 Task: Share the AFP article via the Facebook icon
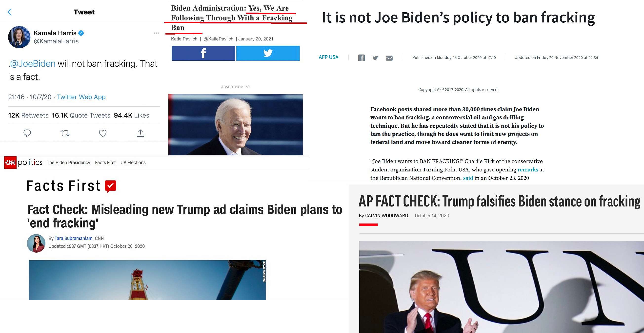[x=361, y=58]
